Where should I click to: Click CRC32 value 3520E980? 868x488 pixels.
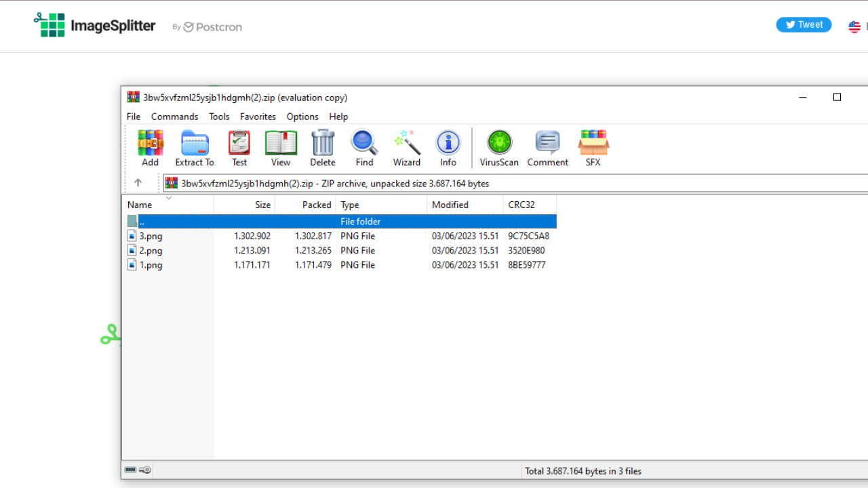point(526,250)
